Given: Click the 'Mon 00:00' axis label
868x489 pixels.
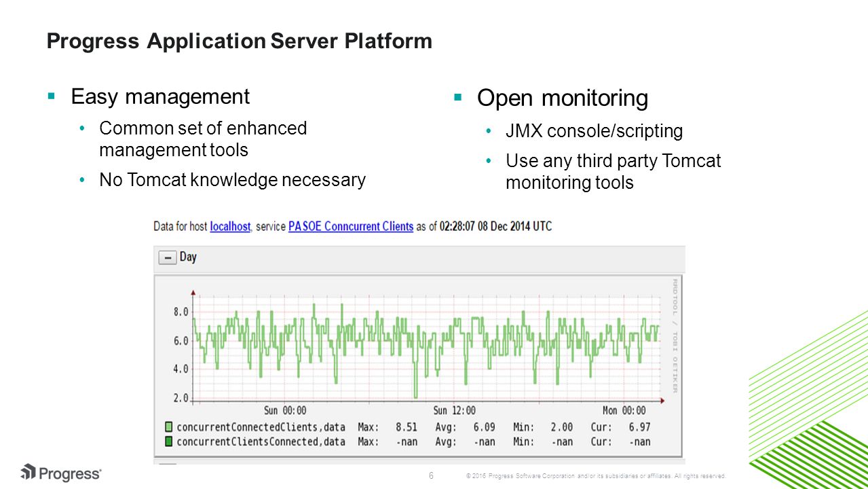Looking at the screenshot, I should tap(624, 410).
